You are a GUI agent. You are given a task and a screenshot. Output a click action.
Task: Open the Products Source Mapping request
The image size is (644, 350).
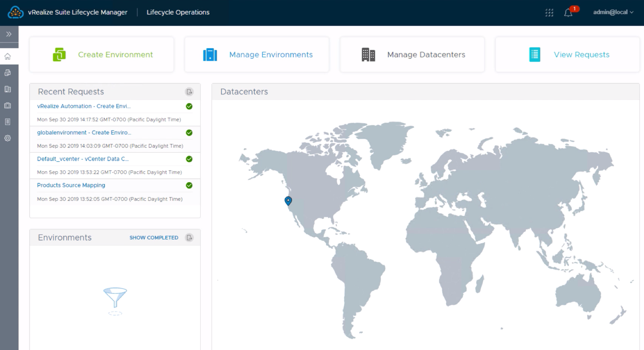(71, 185)
